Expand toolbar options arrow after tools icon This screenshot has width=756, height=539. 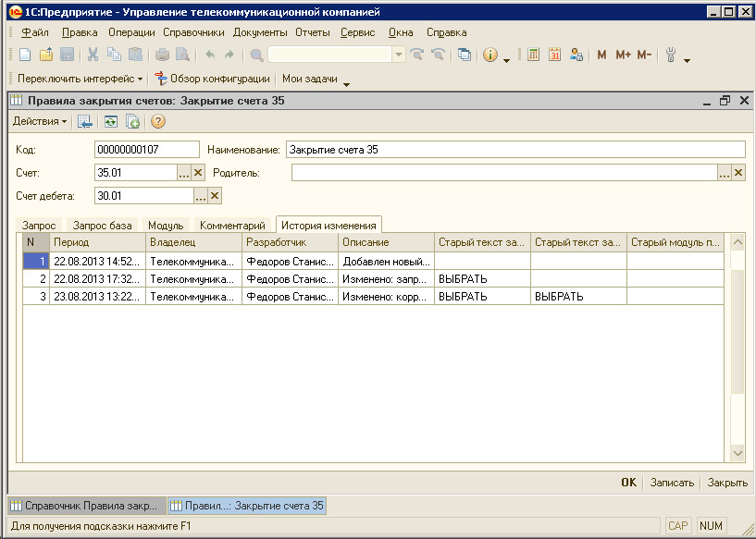tap(687, 60)
